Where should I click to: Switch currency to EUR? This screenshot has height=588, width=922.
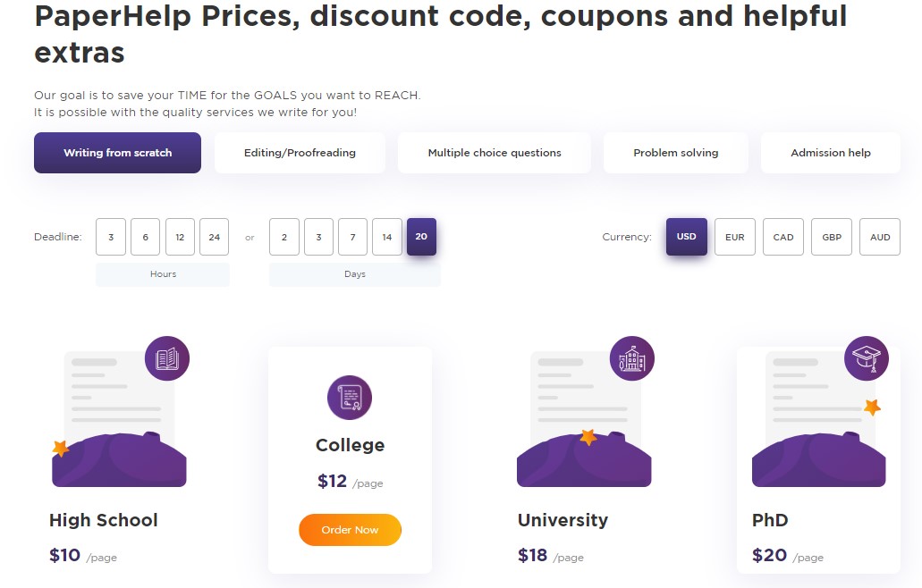735,237
